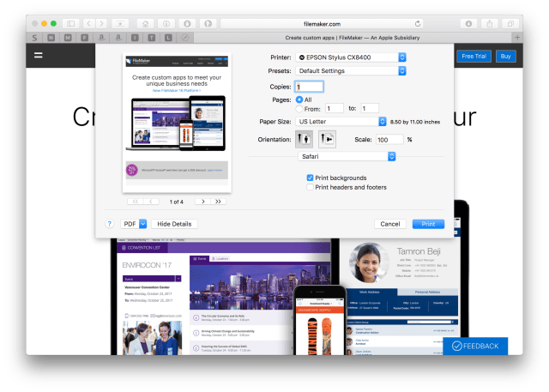The height and width of the screenshot is (392, 549).
Task: Open the pinned compass tab
Action: (x=185, y=38)
